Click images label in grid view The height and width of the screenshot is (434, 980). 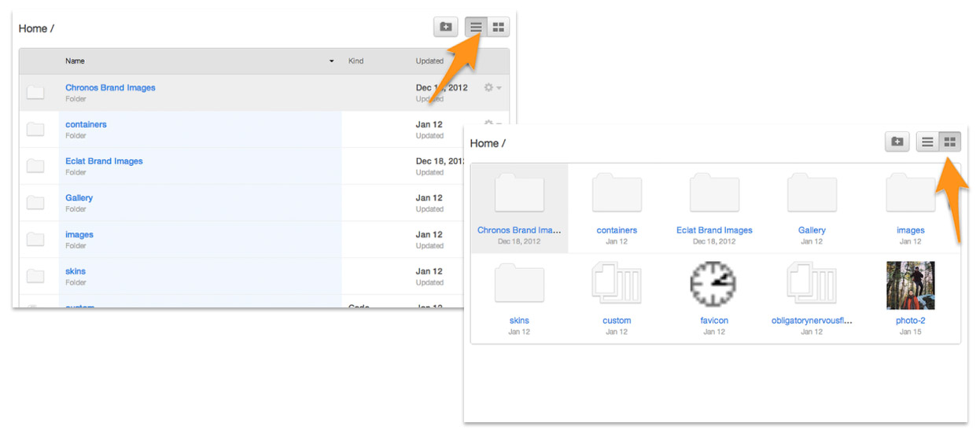[x=911, y=230]
